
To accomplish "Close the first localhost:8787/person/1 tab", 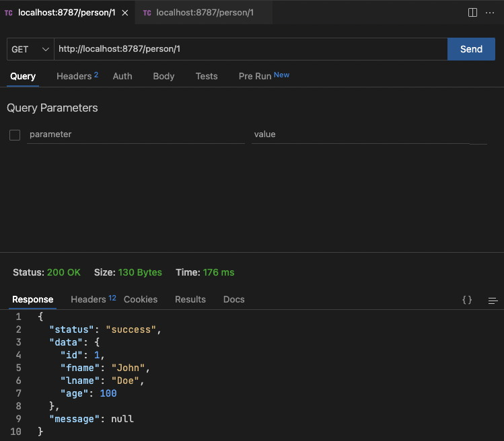I will coord(124,13).
